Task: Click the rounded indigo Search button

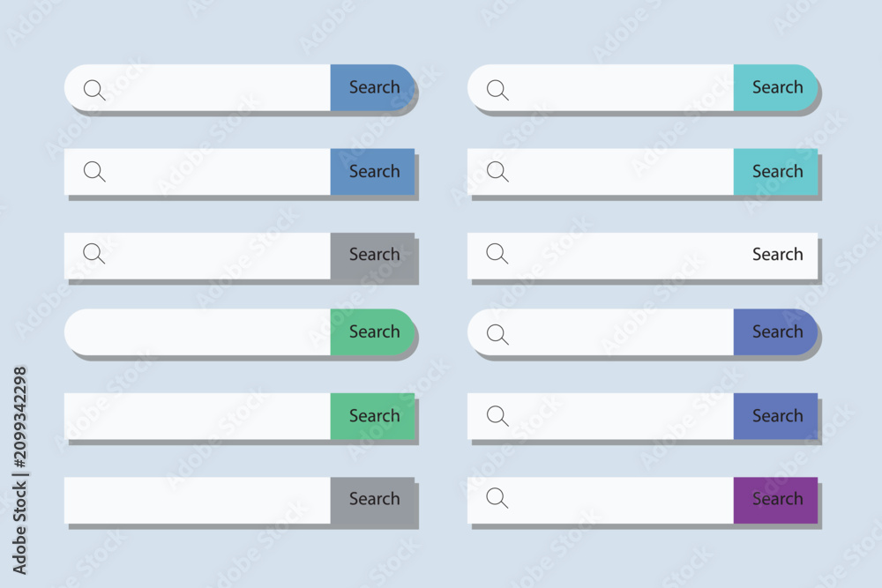Action: click(x=775, y=331)
